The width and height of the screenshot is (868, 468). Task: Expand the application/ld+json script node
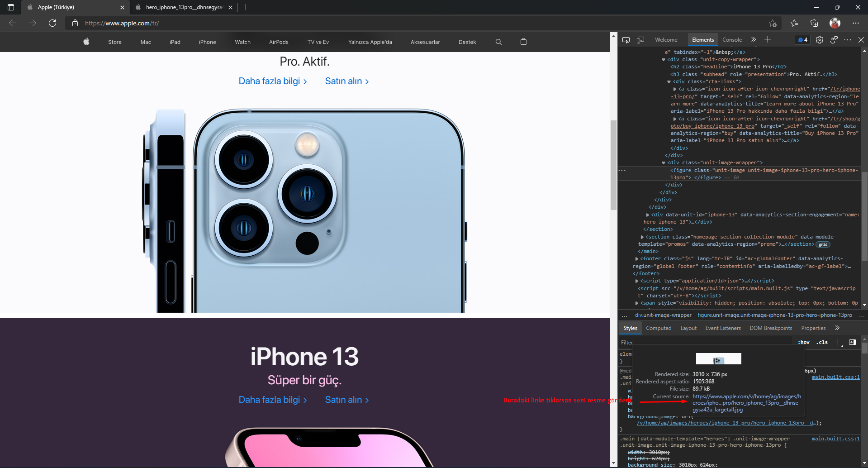pyautogui.click(x=637, y=281)
